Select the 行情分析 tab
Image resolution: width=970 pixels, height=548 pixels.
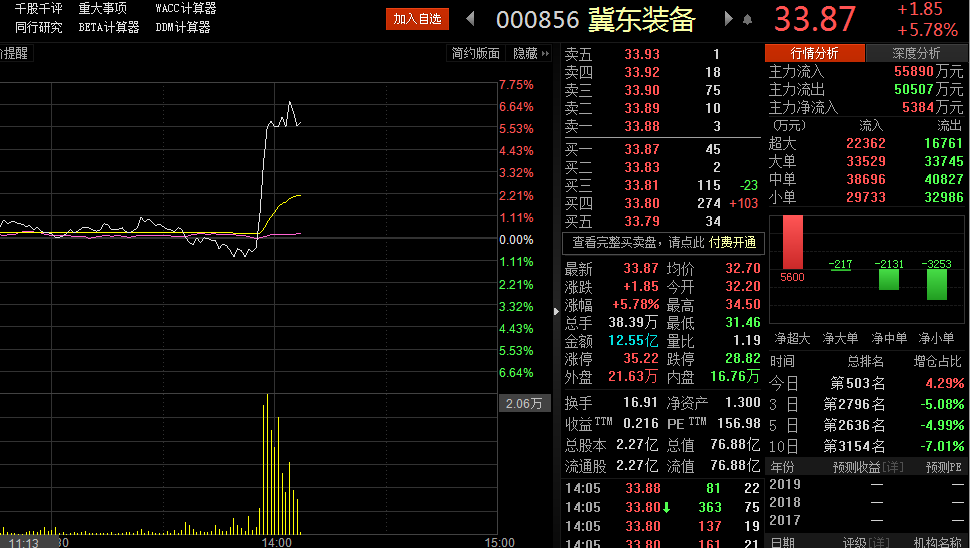pos(815,54)
